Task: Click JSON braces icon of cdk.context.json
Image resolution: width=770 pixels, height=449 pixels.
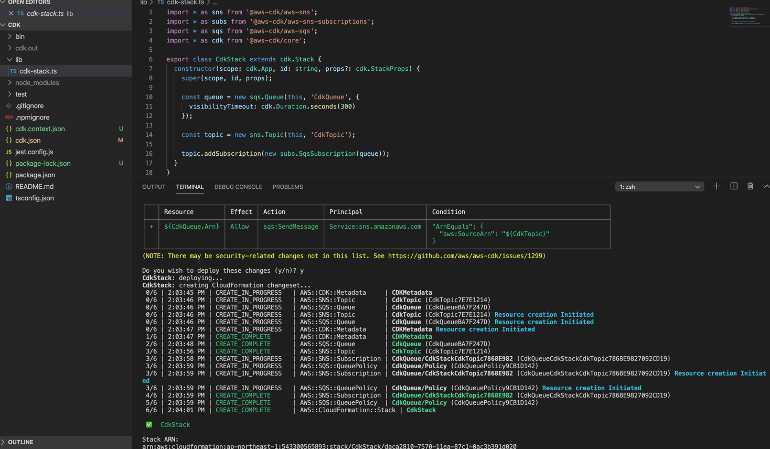Action: (x=8, y=129)
